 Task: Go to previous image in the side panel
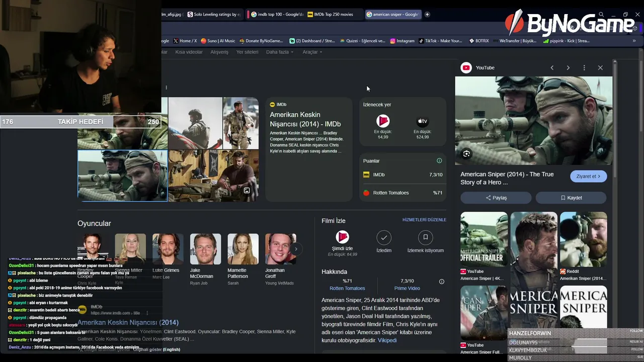552,68
